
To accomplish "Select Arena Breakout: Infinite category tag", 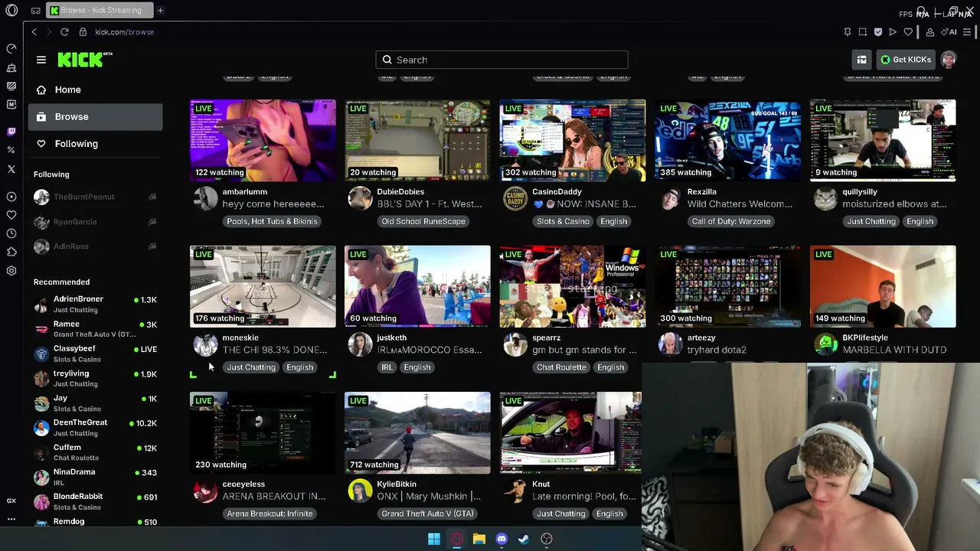I will coord(269,514).
